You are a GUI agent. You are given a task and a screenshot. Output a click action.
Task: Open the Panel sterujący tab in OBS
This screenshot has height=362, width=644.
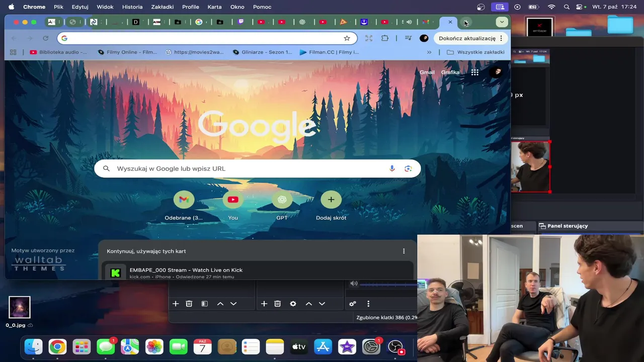tap(563, 226)
